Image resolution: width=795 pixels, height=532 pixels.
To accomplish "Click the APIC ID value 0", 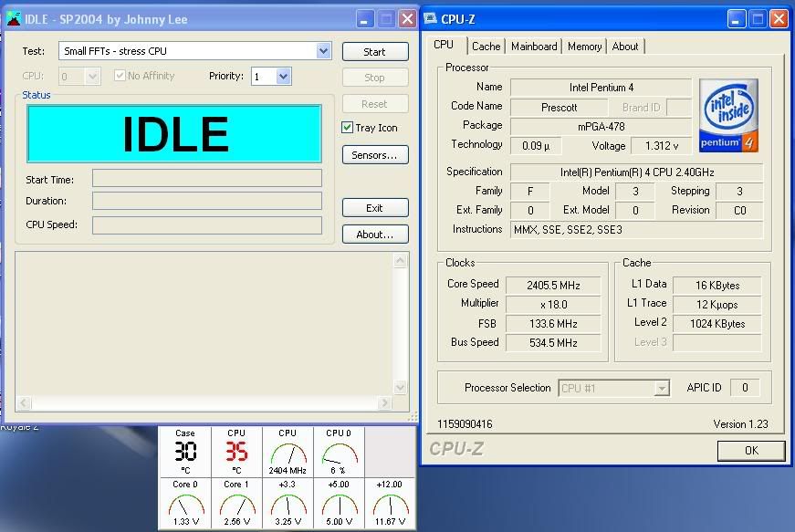I will click(x=745, y=388).
